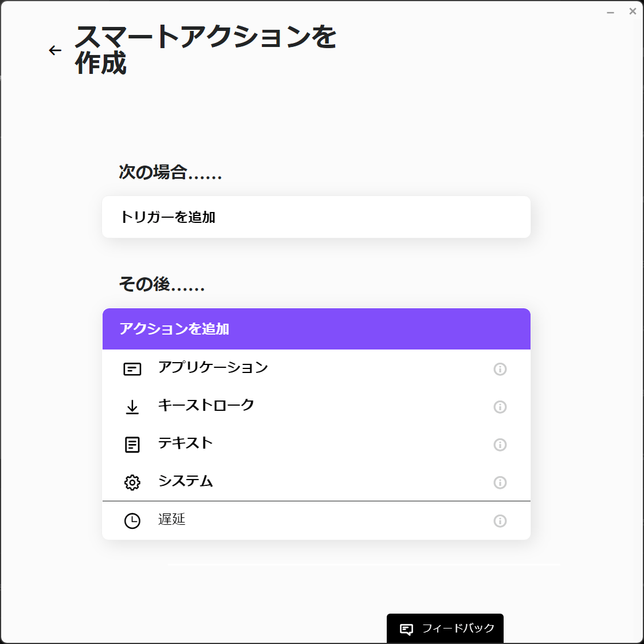Select the テキスト (Text) action icon
This screenshot has height=644, width=644.
coord(132,445)
